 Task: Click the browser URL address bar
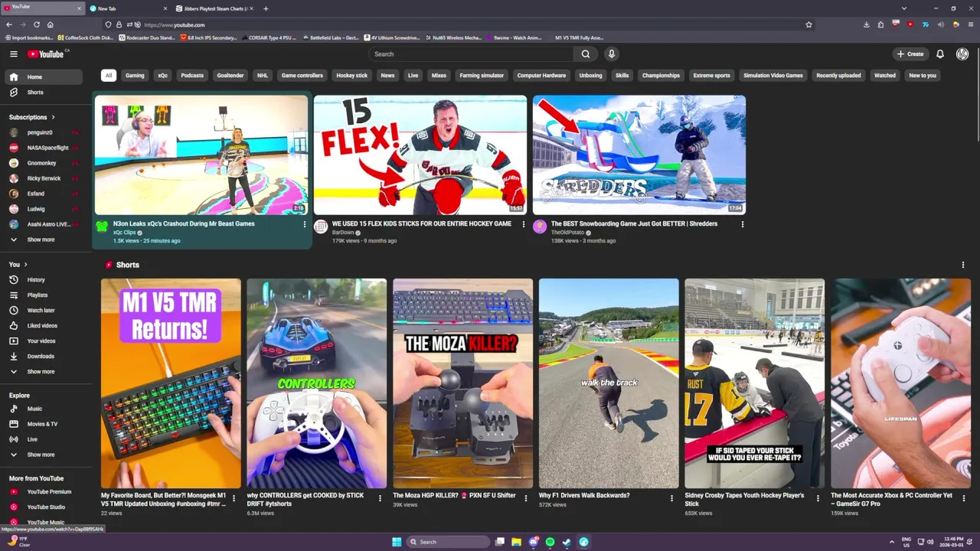click(x=459, y=24)
